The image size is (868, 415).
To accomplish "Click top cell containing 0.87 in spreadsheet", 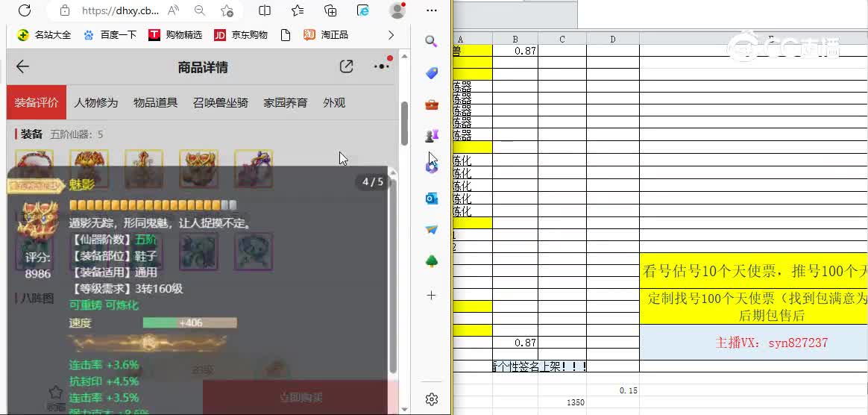I will click(515, 51).
